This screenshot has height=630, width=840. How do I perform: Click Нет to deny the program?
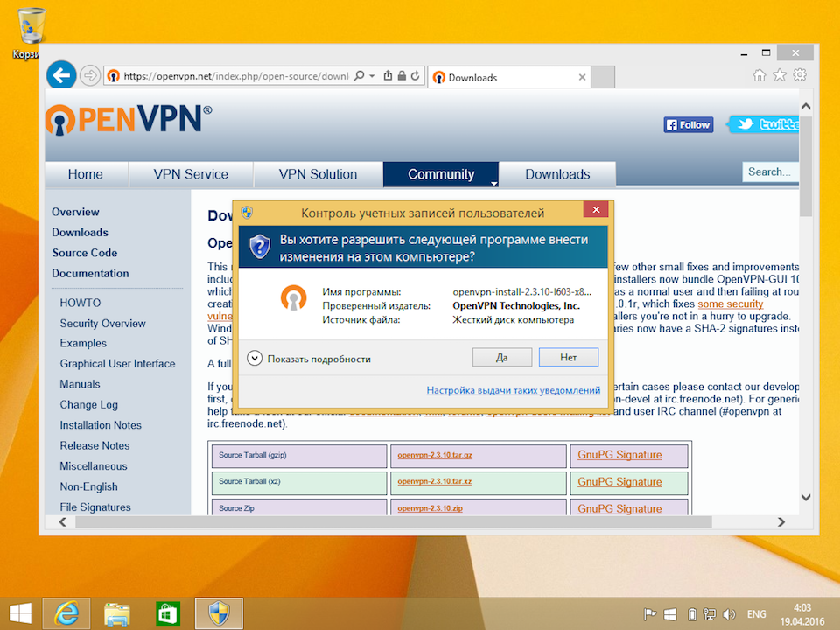tap(569, 357)
